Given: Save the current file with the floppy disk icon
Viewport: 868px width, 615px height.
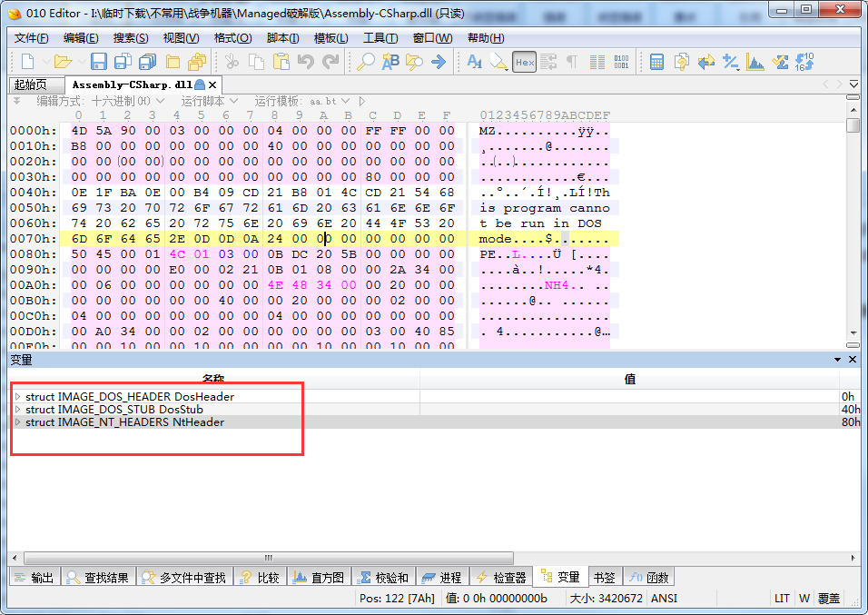Looking at the screenshot, I should click(x=99, y=62).
